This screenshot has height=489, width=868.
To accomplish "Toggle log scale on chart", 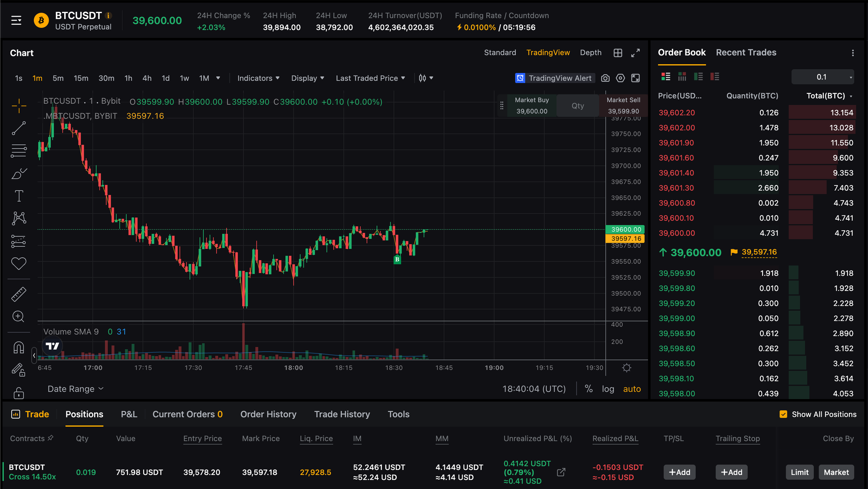I will click(608, 389).
